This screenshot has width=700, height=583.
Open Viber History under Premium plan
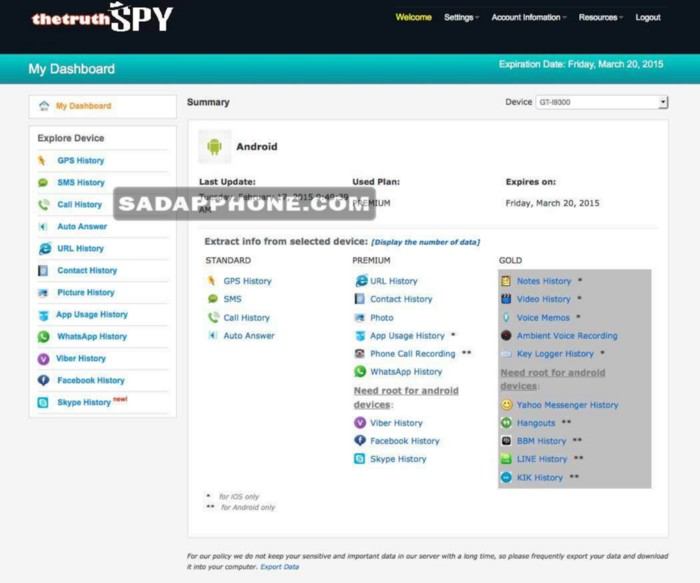click(x=396, y=423)
